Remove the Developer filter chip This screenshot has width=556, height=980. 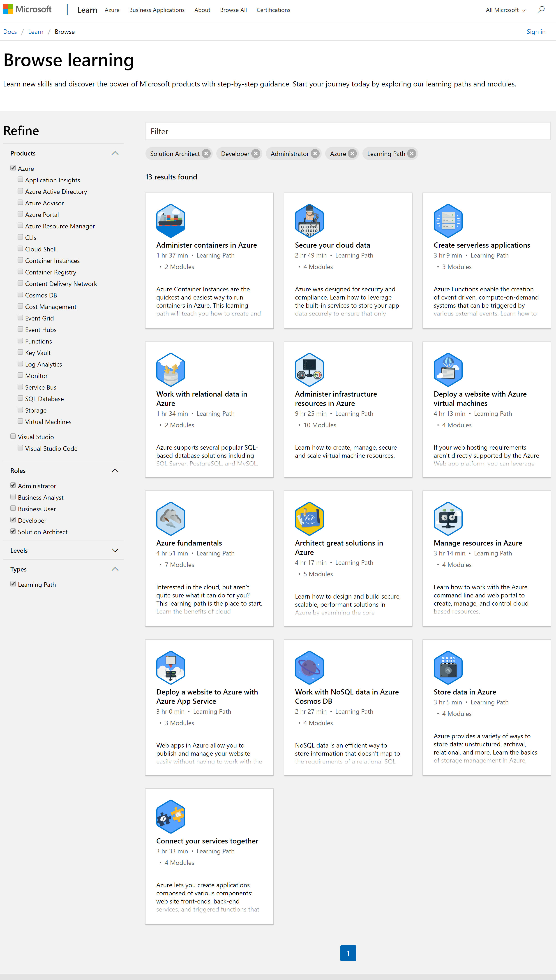click(x=256, y=154)
